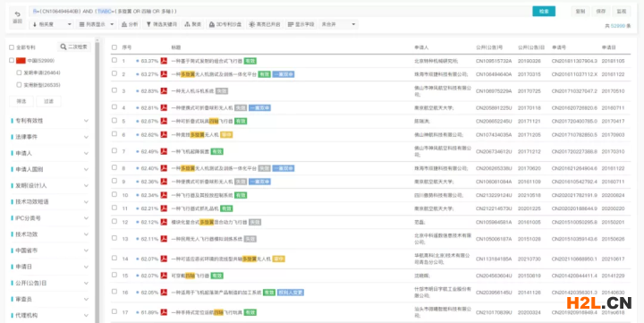
Task: Expand the IPC分类号 filter section
Action: pos(49,217)
